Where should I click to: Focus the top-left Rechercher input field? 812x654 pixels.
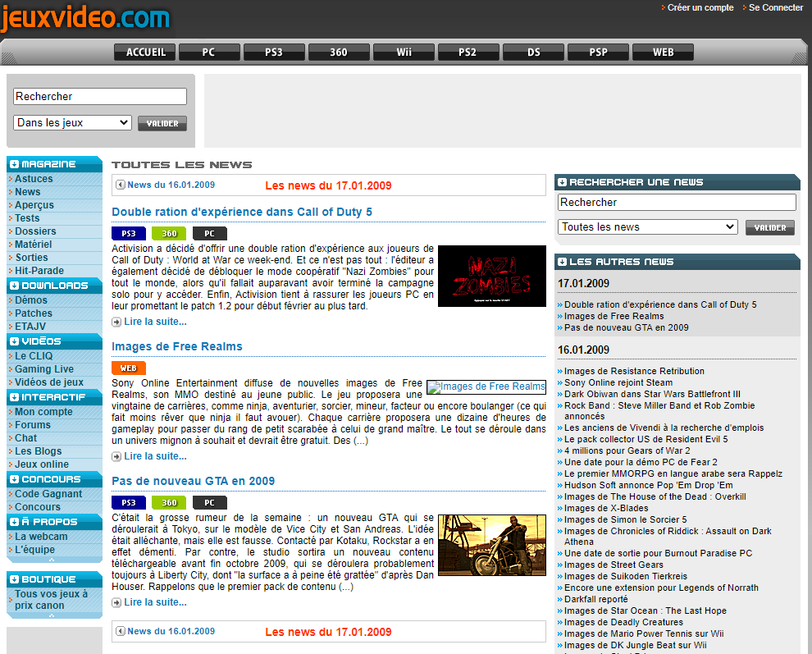pos(100,96)
